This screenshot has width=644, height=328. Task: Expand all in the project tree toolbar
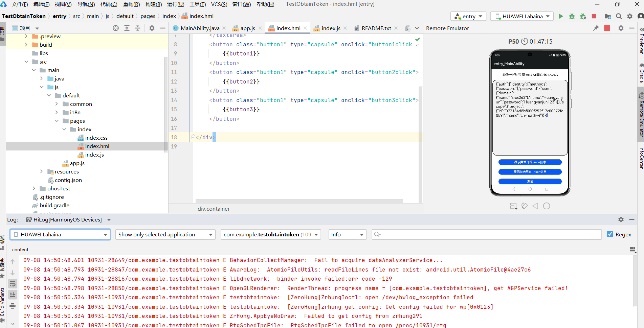point(127,28)
